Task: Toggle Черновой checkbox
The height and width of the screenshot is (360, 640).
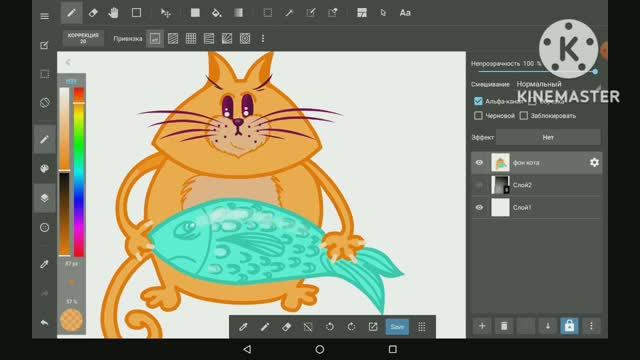Action: coord(478,116)
